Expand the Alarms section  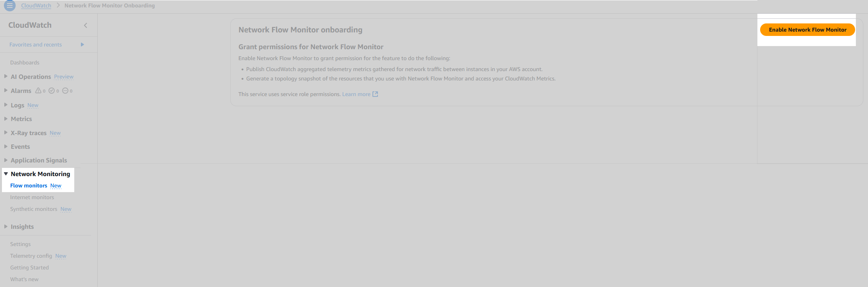[6, 91]
